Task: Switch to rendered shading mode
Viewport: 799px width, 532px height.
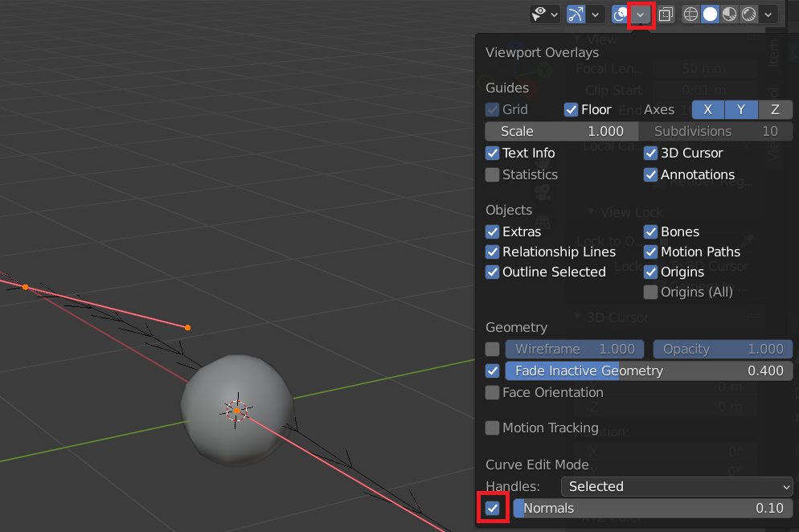Action: pos(748,14)
